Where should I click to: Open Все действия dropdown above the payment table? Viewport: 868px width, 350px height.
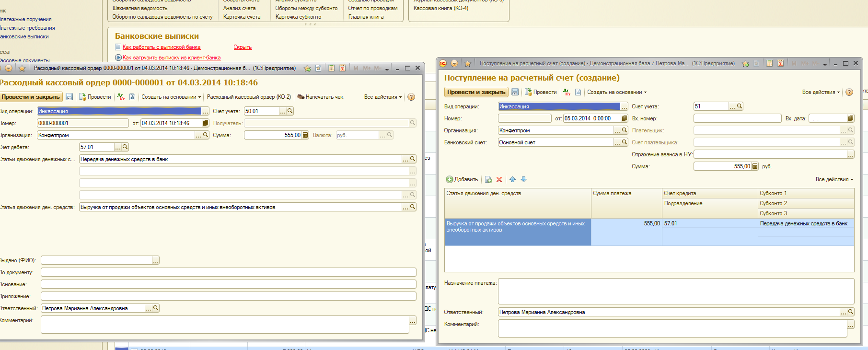tap(834, 179)
